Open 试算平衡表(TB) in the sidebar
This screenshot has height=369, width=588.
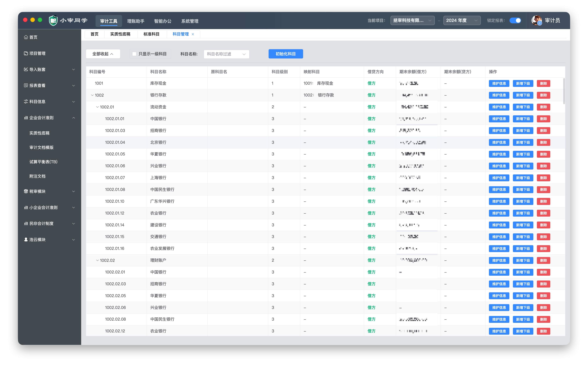coord(43,162)
